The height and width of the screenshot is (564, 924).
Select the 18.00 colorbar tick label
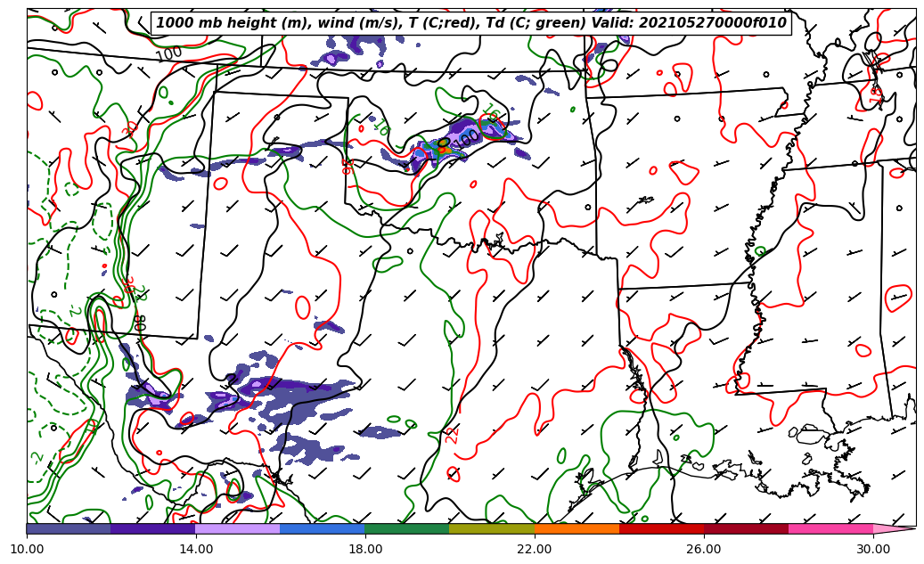click(365, 549)
